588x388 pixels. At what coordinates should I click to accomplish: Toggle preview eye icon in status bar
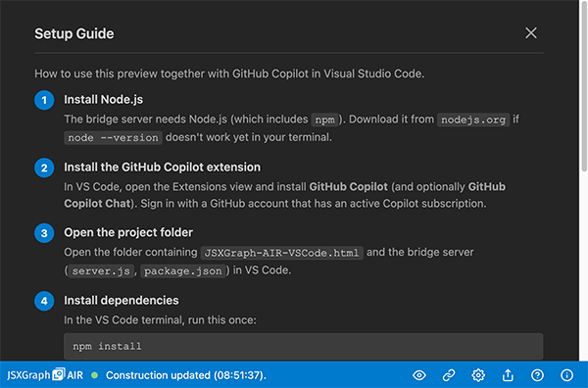pyautogui.click(x=419, y=375)
